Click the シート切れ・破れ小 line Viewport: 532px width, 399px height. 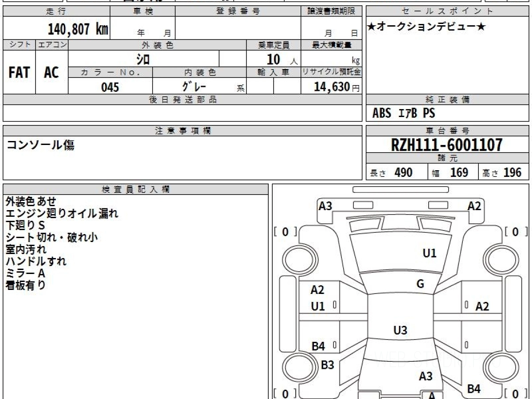click(x=52, y=238)
